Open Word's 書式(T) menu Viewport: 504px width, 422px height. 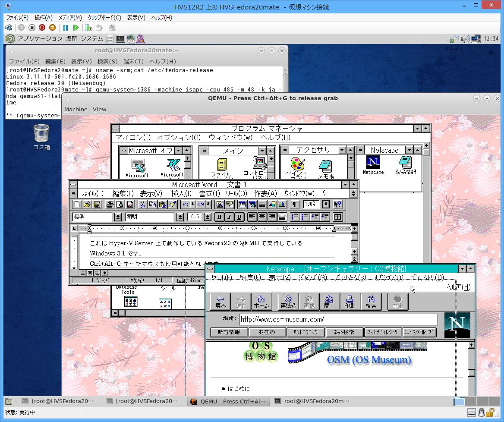209,193
